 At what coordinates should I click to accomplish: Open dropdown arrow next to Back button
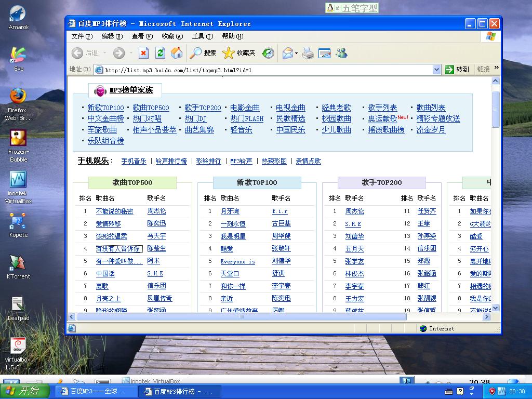[x=104, y=53]
